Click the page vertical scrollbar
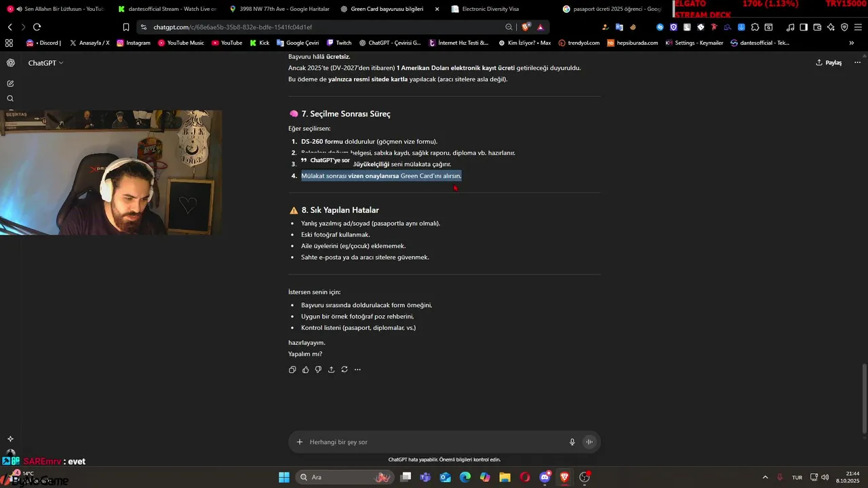Viewport: 868px width, 488px height. 864,400
